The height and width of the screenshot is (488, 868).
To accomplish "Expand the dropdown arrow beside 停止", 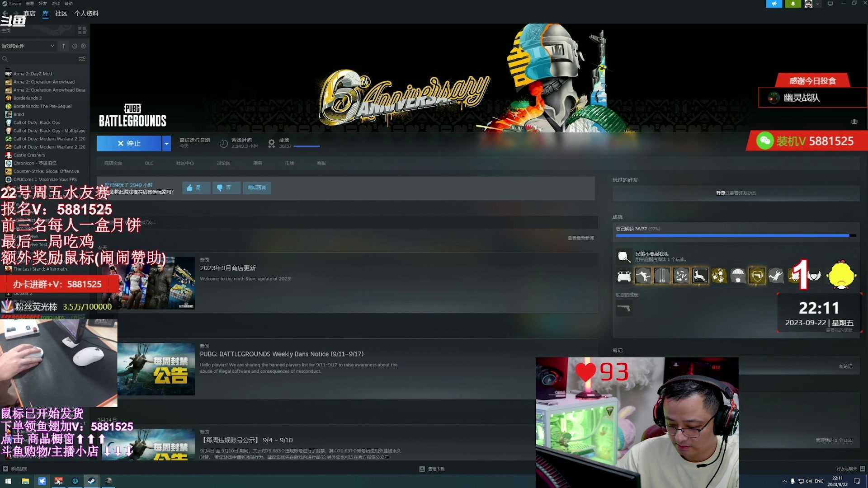I will point(166,143).
